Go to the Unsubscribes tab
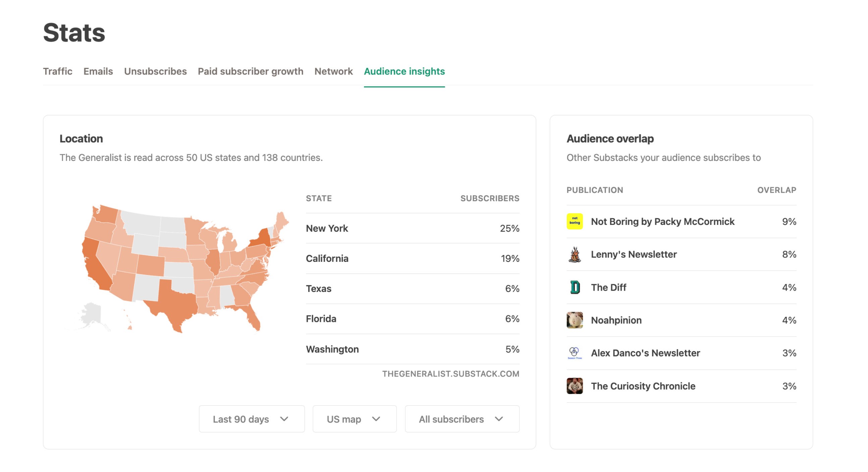This screenshot has height=472, width=868. pyautogui.click(x=155, y=71)
